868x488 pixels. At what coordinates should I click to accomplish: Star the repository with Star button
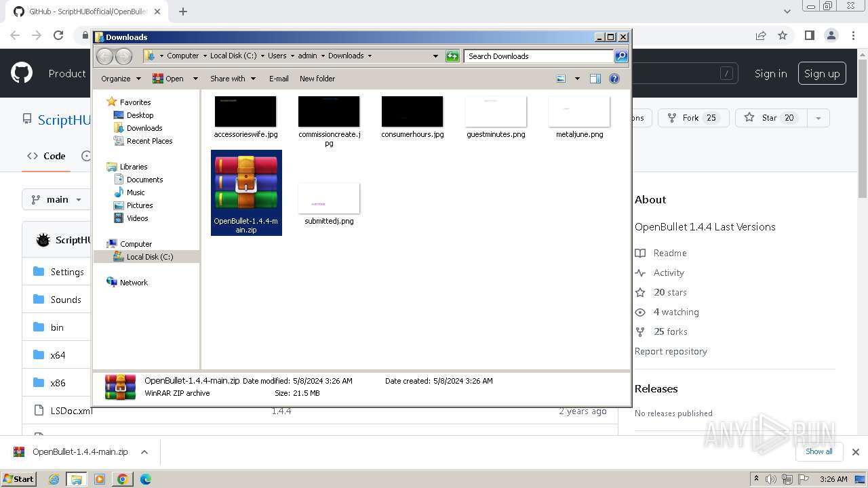tap(770, 118)
